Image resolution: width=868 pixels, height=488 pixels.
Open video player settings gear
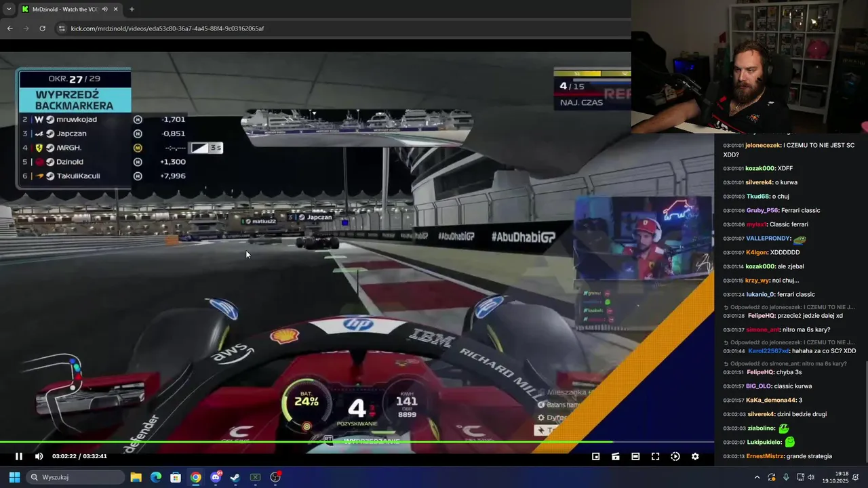(695, 456)
